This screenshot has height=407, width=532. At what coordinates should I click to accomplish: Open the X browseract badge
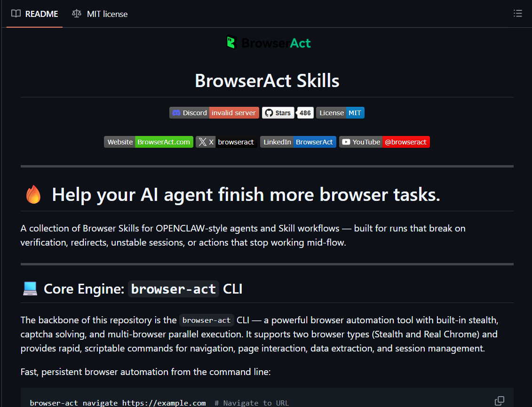[x=226, y=142]
